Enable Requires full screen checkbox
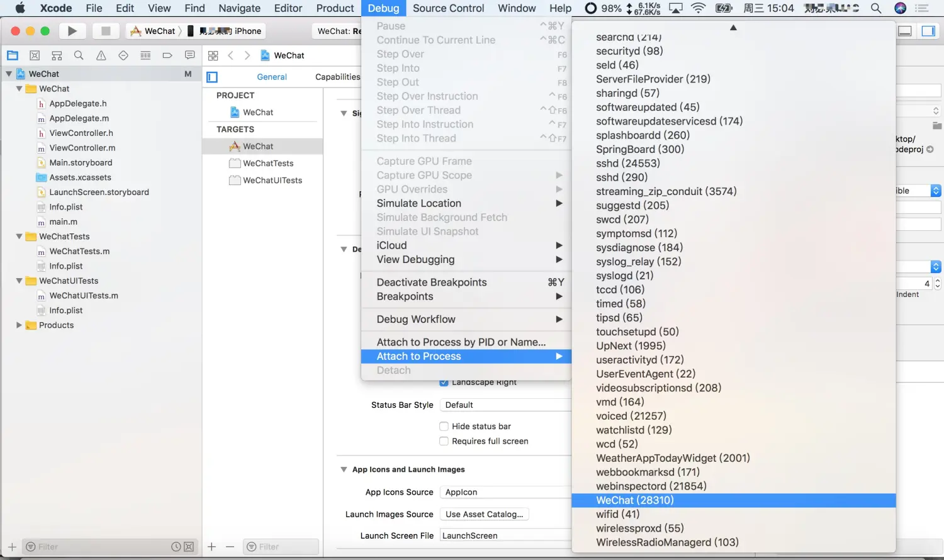This screenshot has height=560, width=944. (444, 441)
